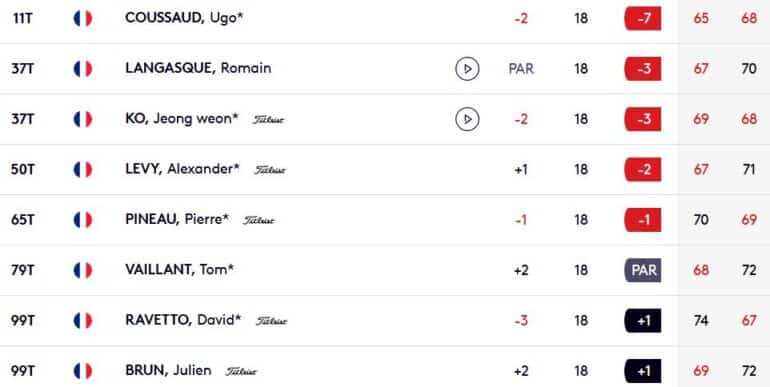This screenshot has height=387, width=770.
Task: Click the Titleist logo next to BRUN, Julien
Action: coord(241,372)
